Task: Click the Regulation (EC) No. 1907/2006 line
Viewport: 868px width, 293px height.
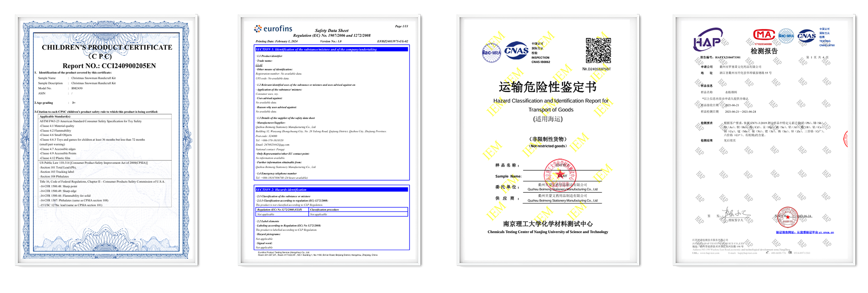Action: 332,35
